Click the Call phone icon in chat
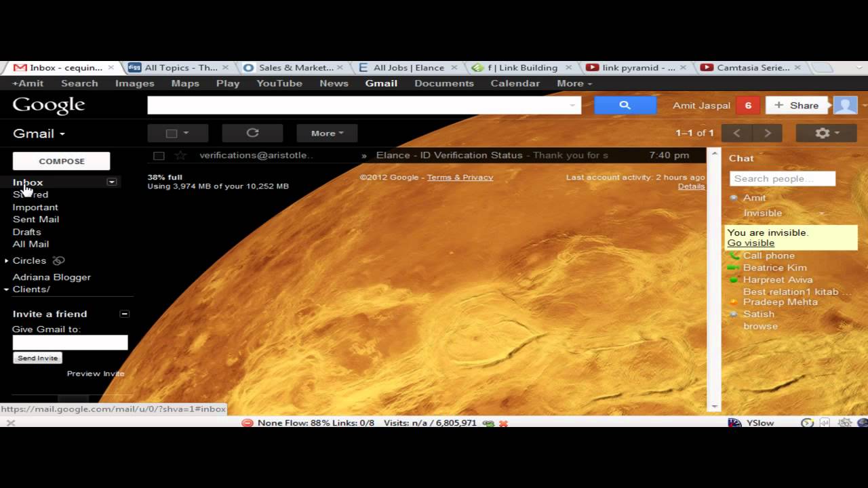 click(734, 256)
